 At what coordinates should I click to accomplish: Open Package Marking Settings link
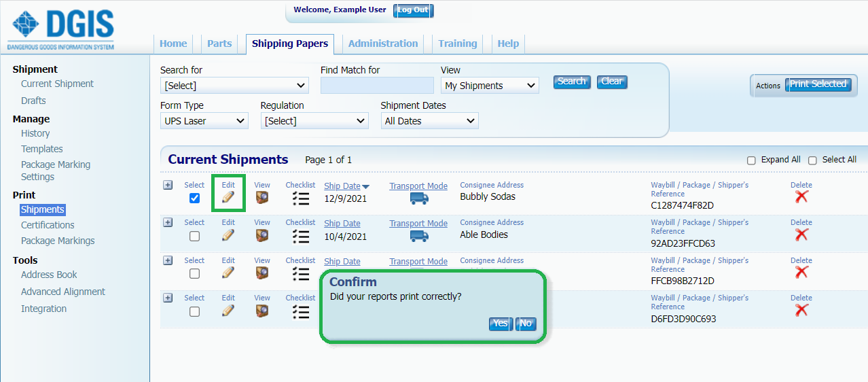coord(56,171)
